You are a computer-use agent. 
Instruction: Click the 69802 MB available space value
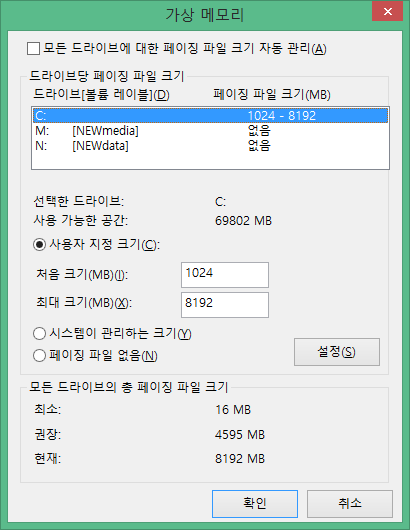click(243, 221)
